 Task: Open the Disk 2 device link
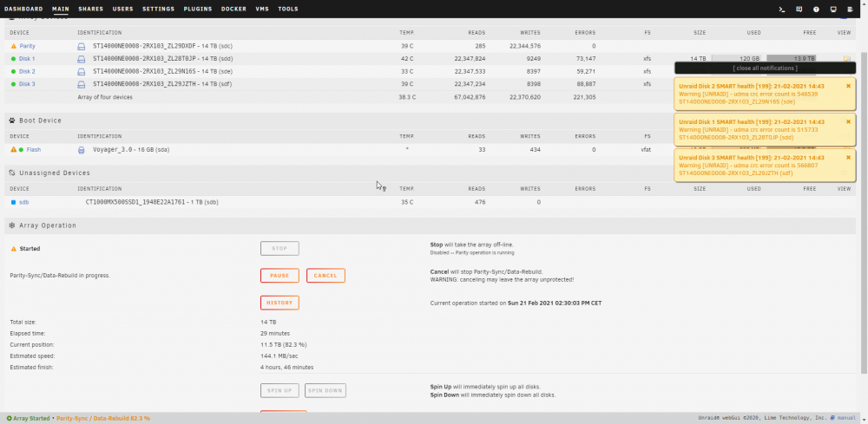point(27,71)
